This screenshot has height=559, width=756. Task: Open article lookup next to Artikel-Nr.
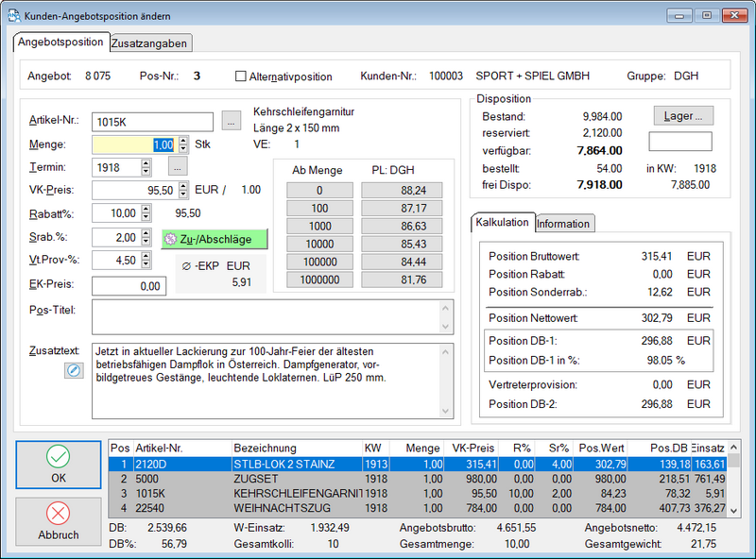coord(232,121)
